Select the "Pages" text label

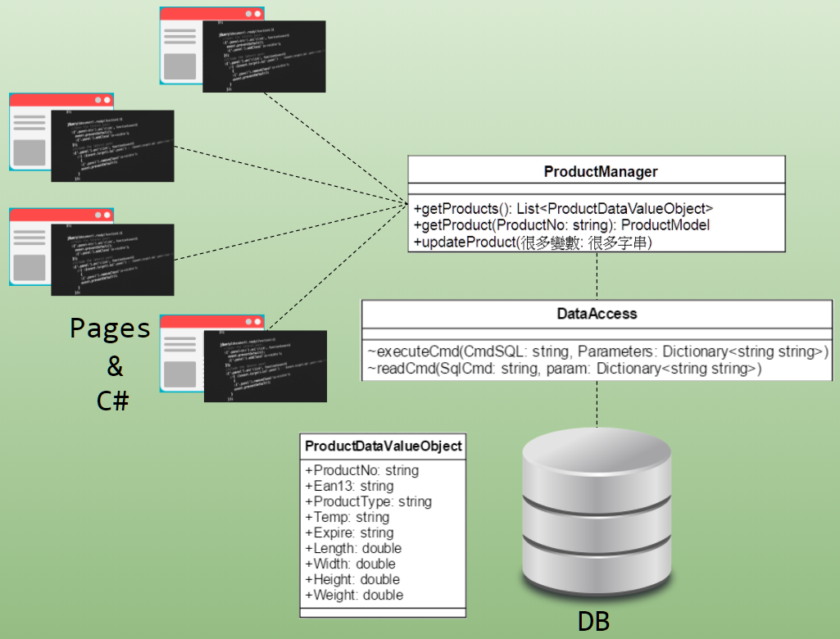pyautogui.click(x=110, y=329)
